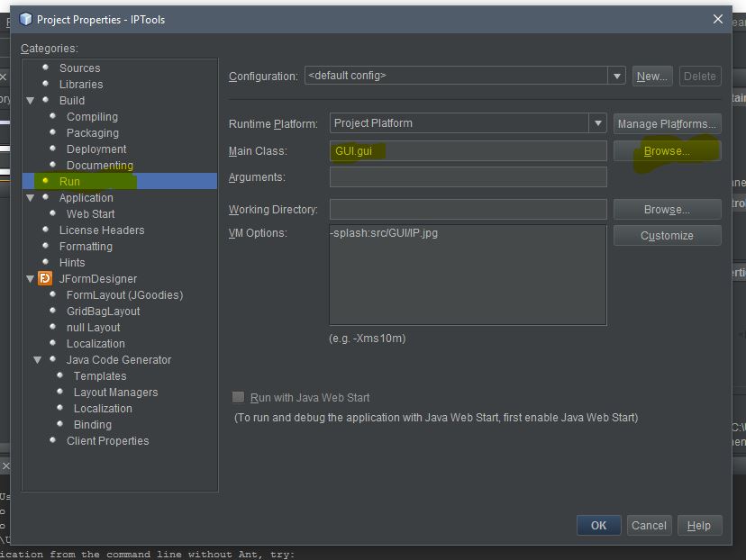Image resolution: width=746 pixels, height=560 pixels.
Task: Browse for the Main Class
Action: point(667,150)
